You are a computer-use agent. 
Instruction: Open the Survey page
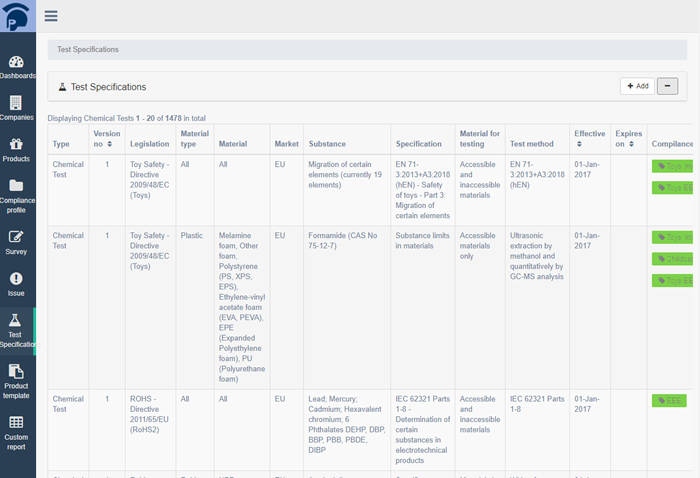point(17,243)
